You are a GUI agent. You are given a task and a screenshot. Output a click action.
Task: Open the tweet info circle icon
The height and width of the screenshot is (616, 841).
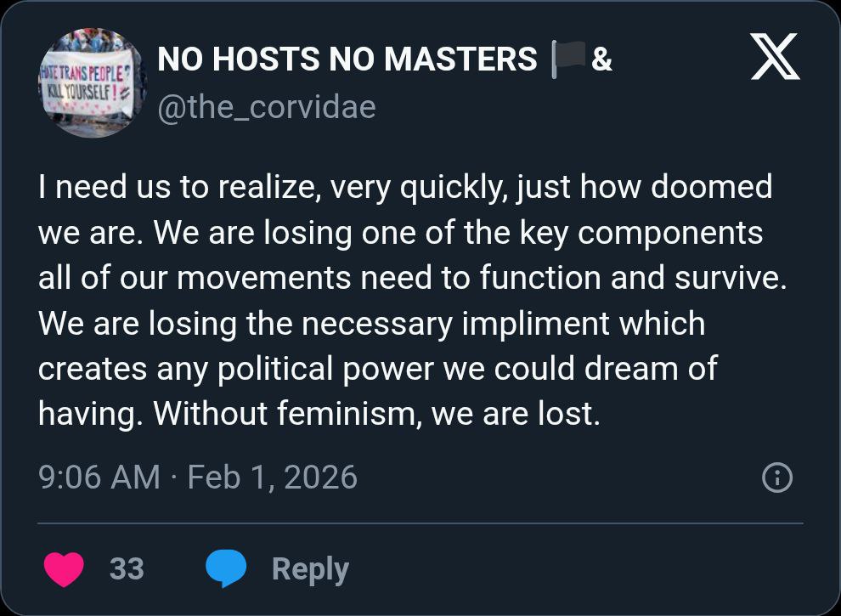coord(777,478)
